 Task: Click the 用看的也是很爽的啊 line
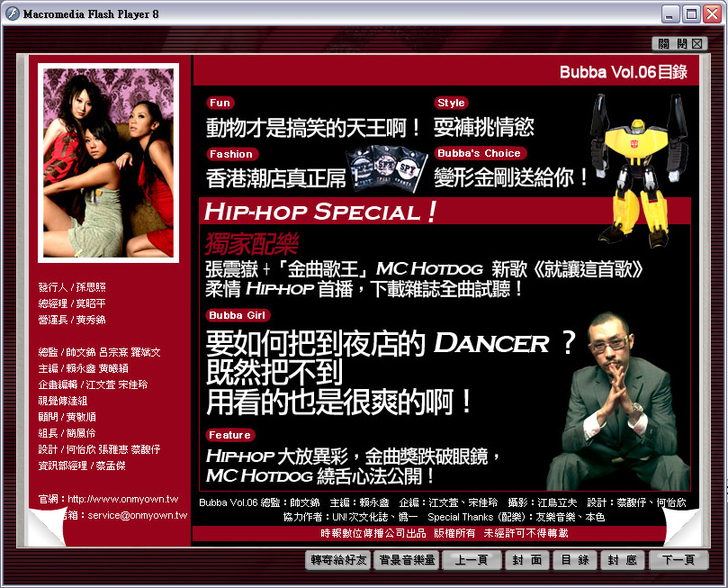coord(339,402)
